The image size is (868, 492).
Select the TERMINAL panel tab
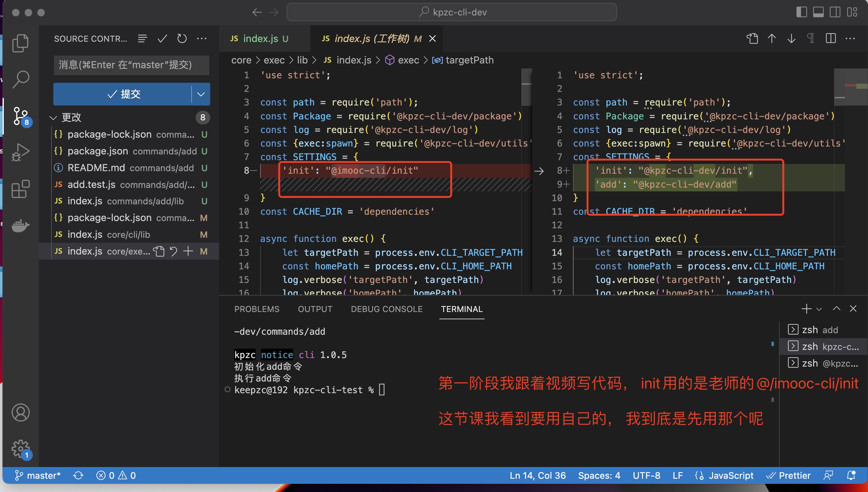click(x=462, y=309)
